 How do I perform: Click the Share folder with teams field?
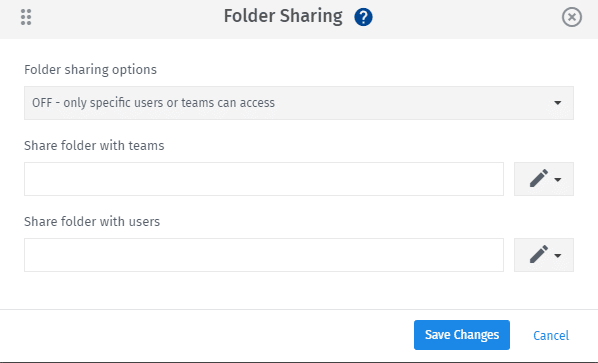pos(264,179)
